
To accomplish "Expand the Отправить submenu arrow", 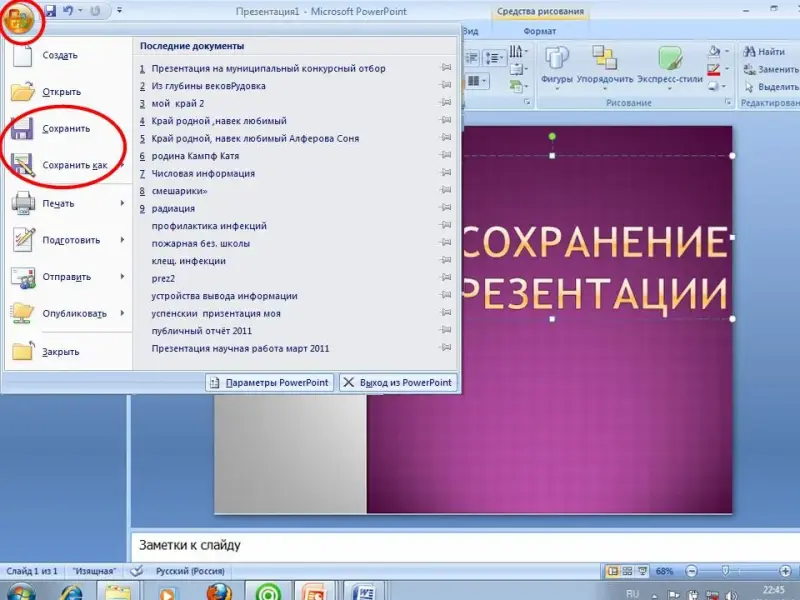I will coord(122,277).
